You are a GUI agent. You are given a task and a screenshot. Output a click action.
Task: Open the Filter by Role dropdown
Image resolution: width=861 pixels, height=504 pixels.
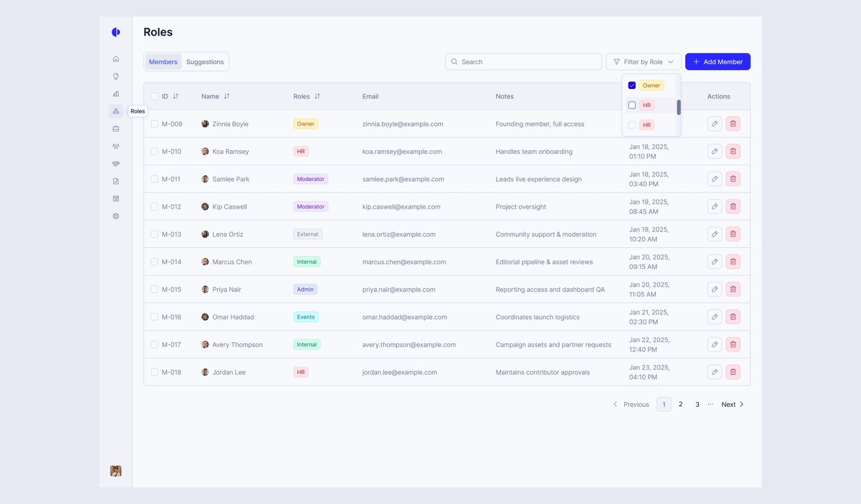(x=643, y=61)
